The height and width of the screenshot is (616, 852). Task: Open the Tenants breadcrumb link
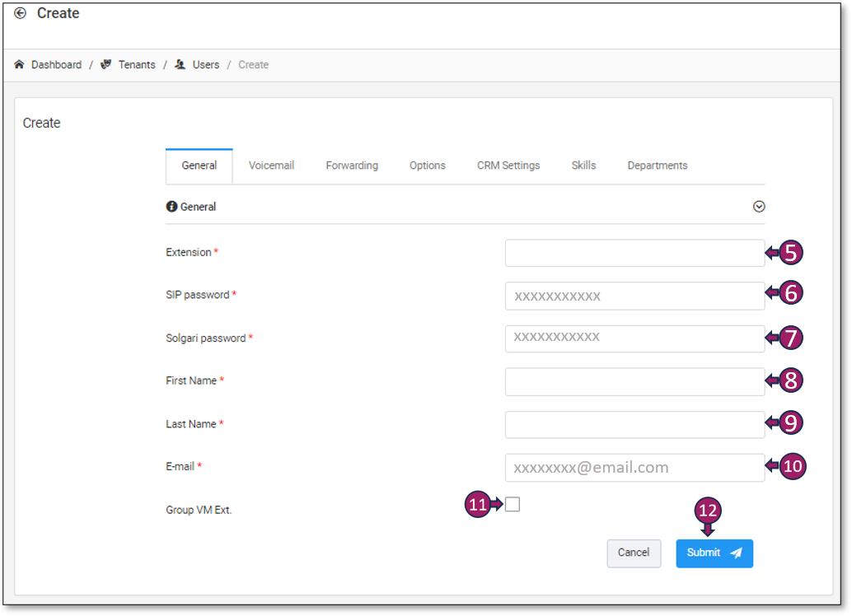tap(136, 65)
